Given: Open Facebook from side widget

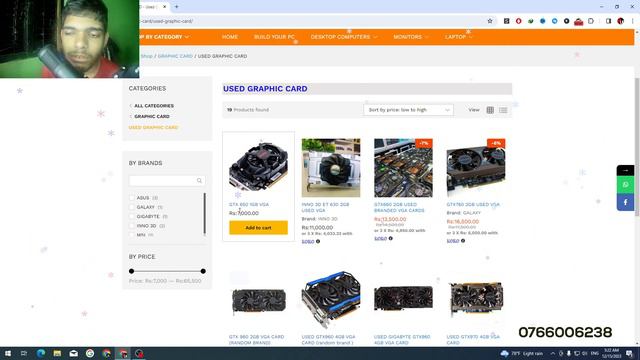Looking at the screenshot, I should (625, 202).
